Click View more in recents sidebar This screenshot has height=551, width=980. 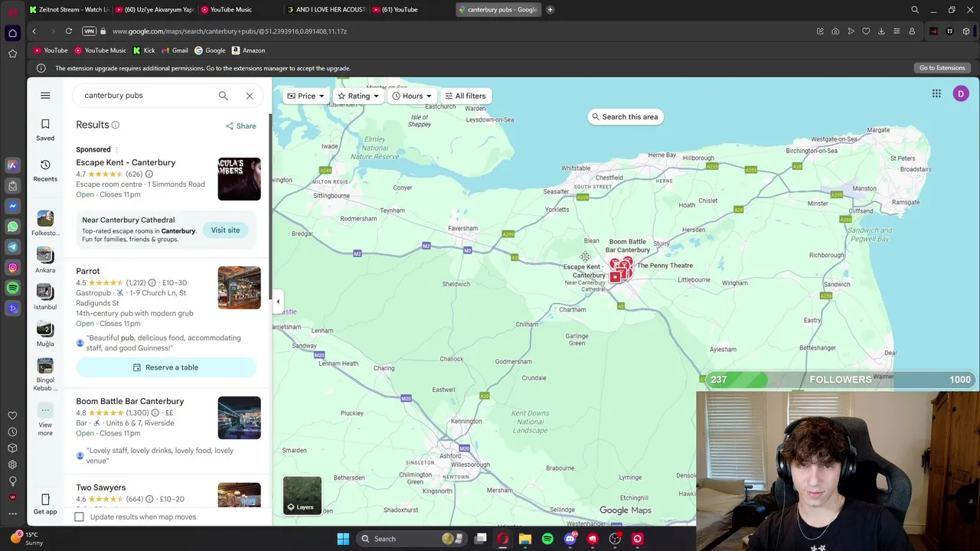45,419
